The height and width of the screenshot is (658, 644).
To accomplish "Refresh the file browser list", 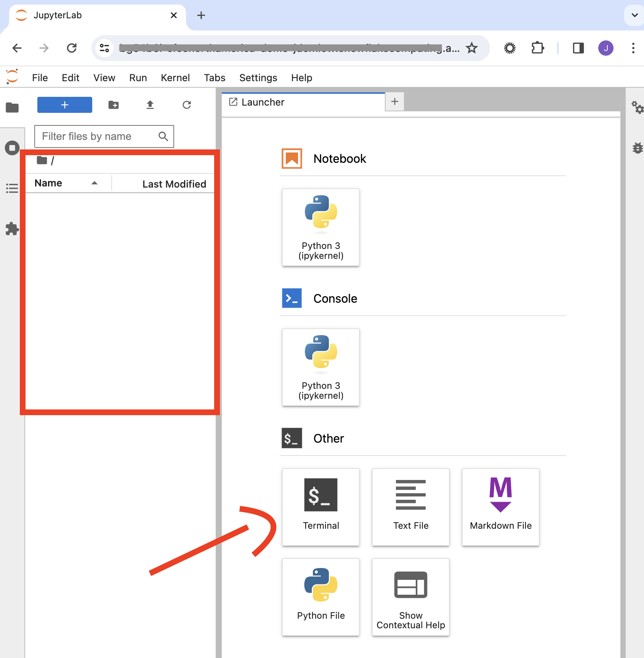I will 187,105.
